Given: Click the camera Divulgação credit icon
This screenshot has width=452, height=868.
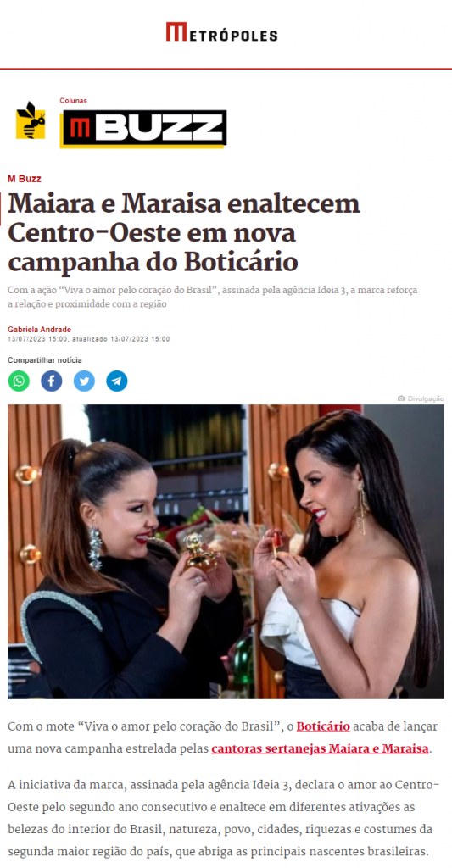Looking at the screenshot, I should 401,398.
